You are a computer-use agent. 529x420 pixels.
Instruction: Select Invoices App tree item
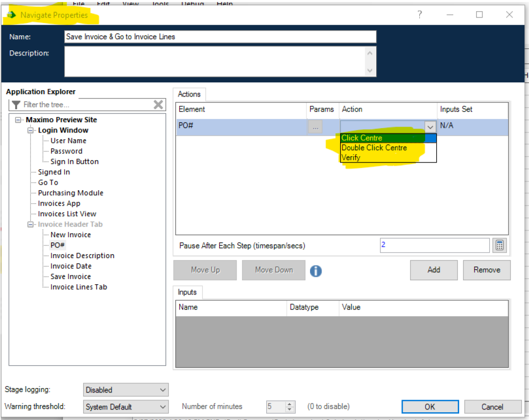(59, 203)
